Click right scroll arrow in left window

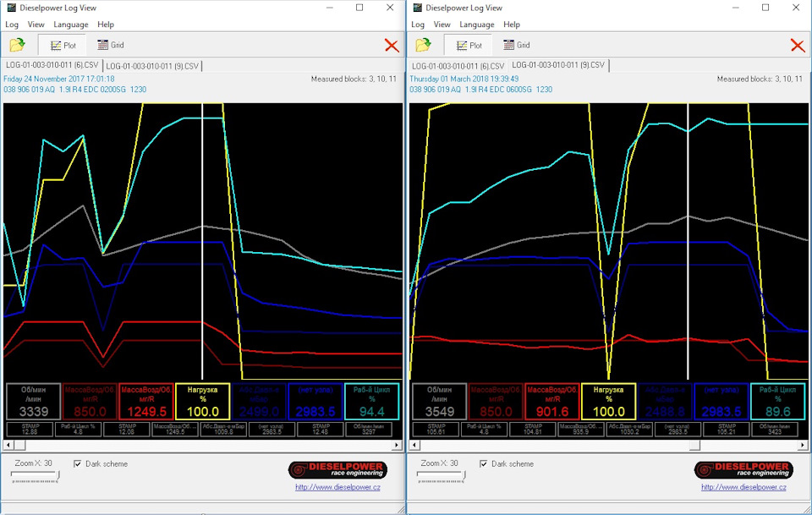pos(397,445)
